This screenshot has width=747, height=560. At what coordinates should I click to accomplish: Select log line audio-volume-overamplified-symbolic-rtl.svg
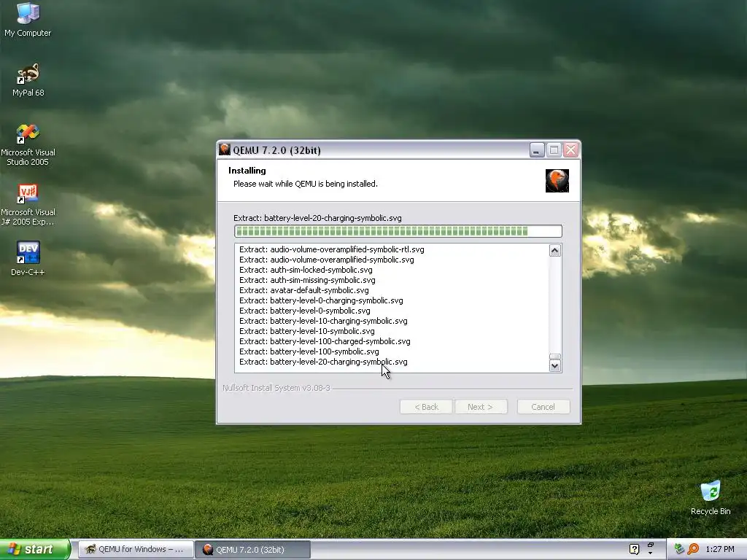click(332, 249)
